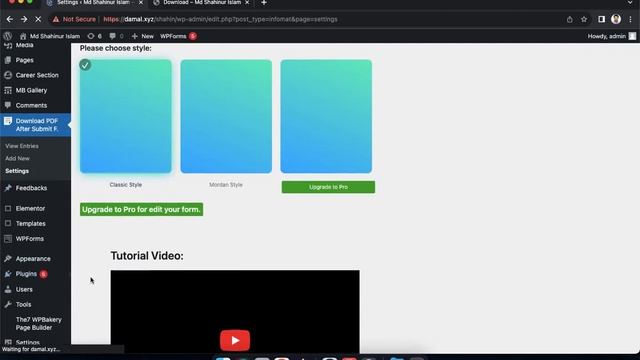Open Templates in the sidebar
The height and width of the screenshot is (360, 640).
coord(30,223)
